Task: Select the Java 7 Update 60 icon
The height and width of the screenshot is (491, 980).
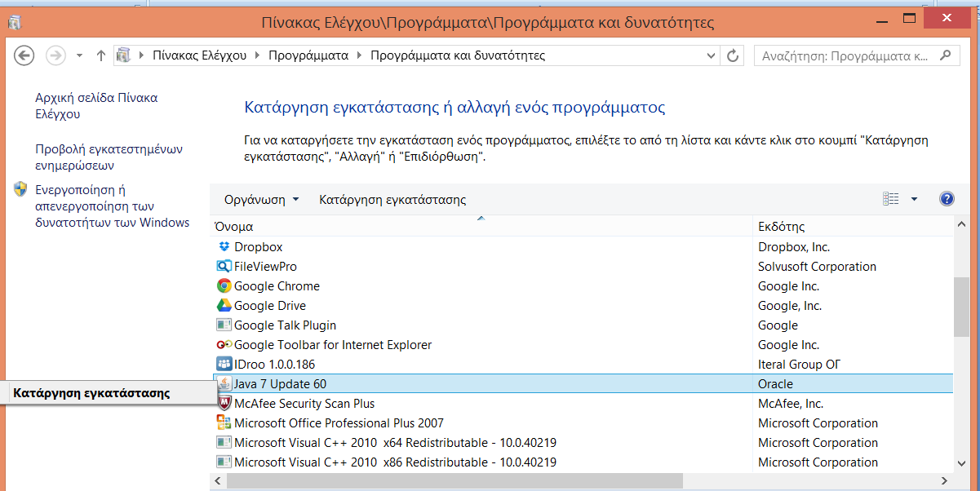Action: tap(224, 383)
